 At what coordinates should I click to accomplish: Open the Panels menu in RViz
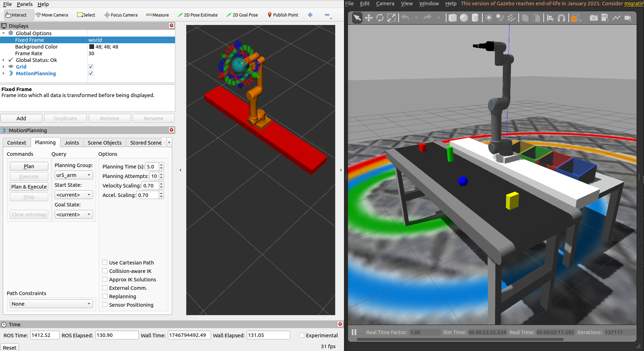pos(25,4)
